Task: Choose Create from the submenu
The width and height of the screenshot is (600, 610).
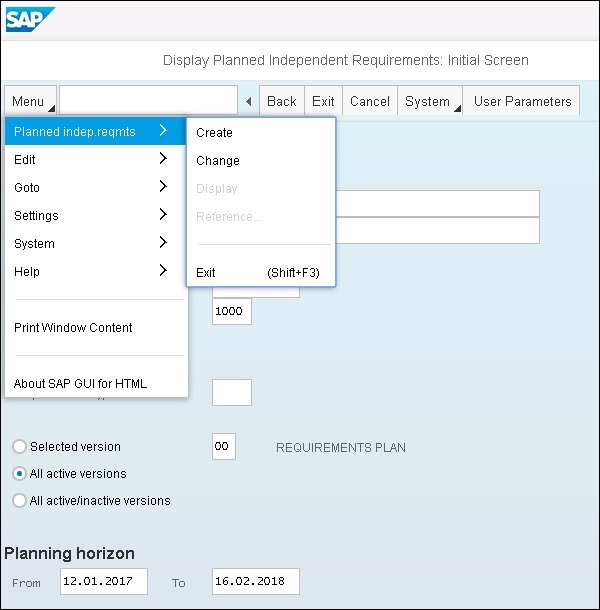Action: coord(214,133)
